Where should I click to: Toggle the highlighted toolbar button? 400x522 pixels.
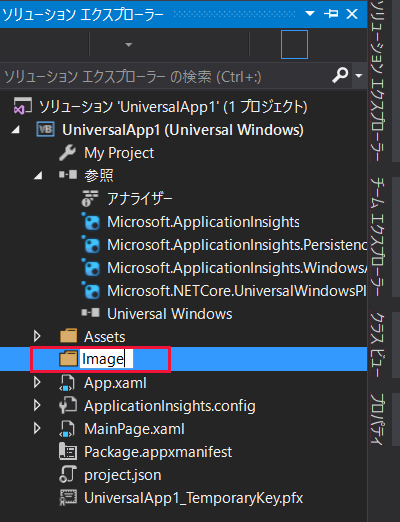[294, 44]
